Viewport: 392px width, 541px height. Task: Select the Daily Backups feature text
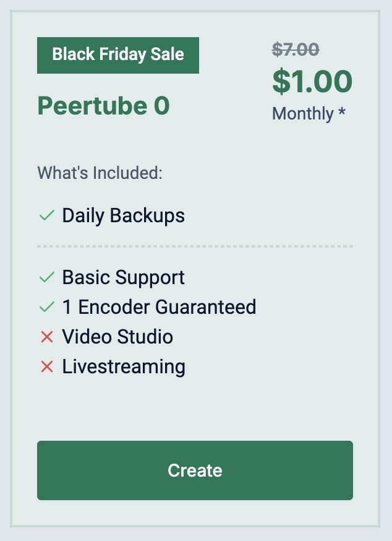click(x=124, y=216)
